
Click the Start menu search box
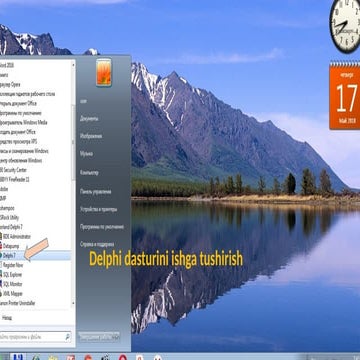point(35,337)
